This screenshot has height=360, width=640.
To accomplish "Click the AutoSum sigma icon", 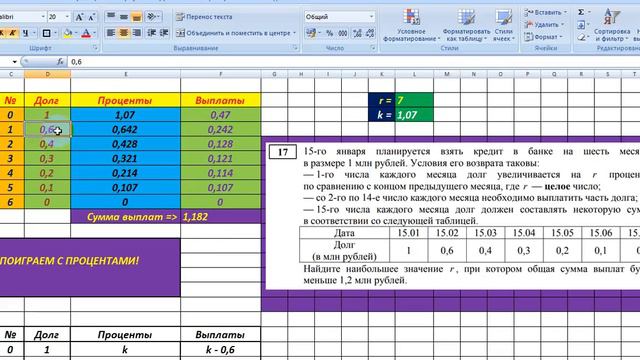I will click(581, 12).
